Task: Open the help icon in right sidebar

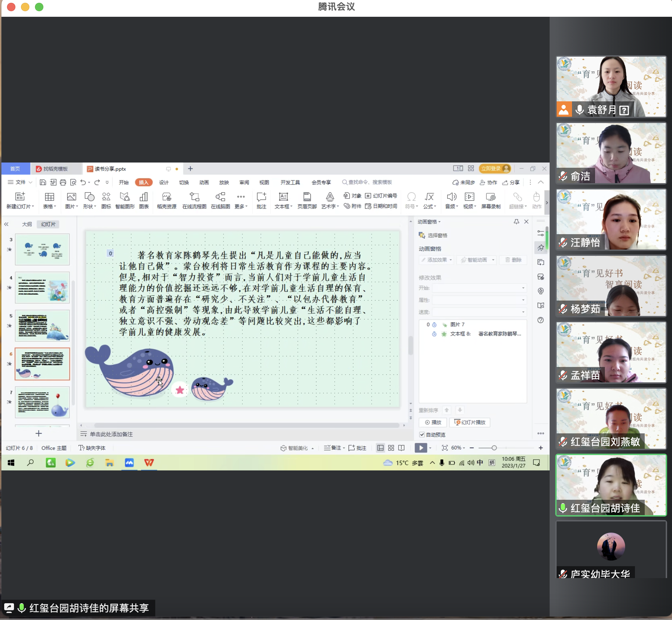Action: click(x=541, y=320)
